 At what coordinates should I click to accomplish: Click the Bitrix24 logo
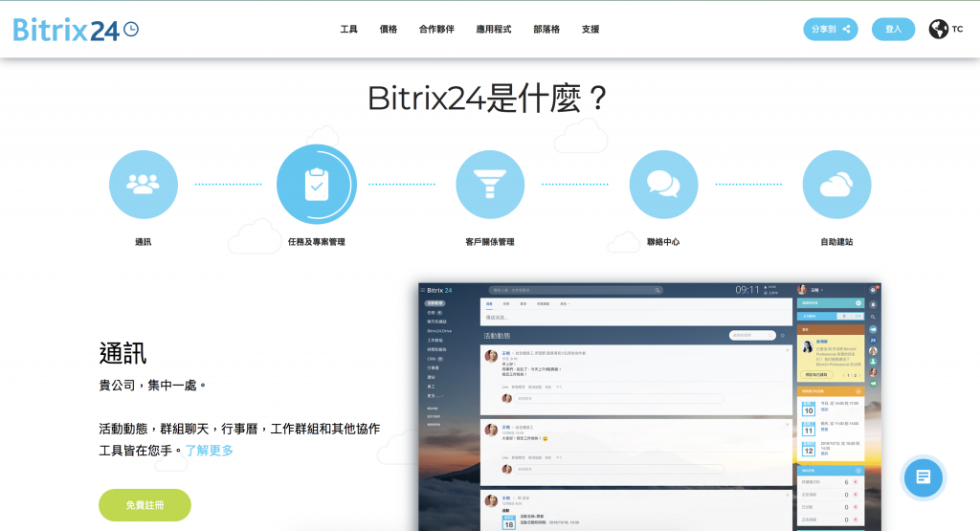pos(76,30)
